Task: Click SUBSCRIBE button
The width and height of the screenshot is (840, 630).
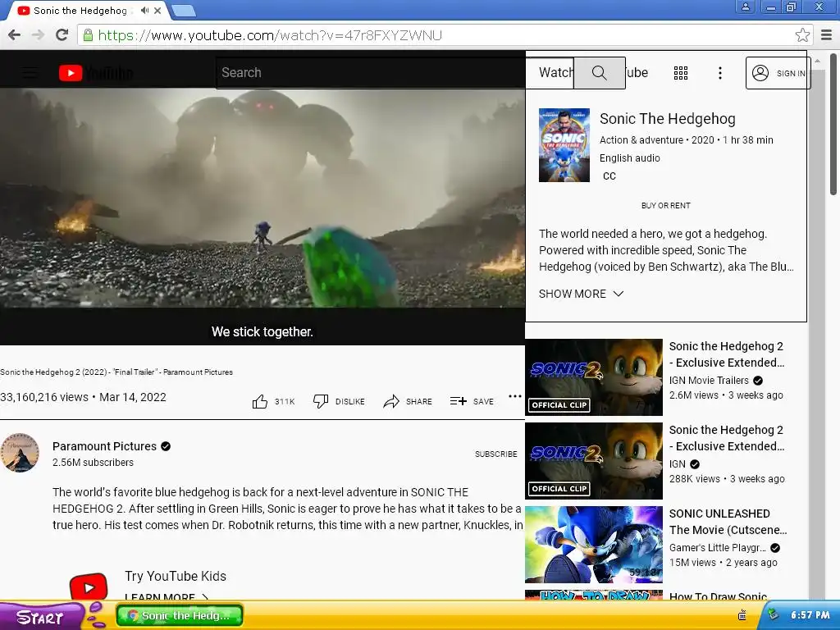Action: [x=496, y=454]
